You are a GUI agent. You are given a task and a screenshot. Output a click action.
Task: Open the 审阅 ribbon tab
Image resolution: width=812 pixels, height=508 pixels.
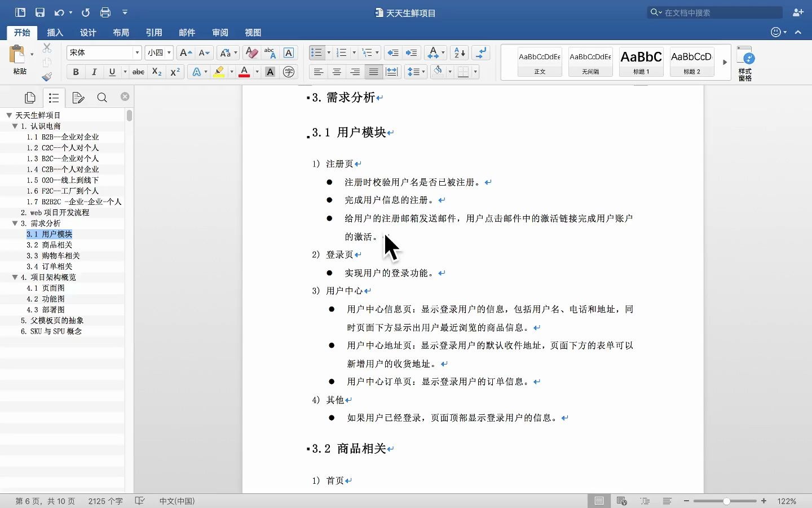point(220,33)
